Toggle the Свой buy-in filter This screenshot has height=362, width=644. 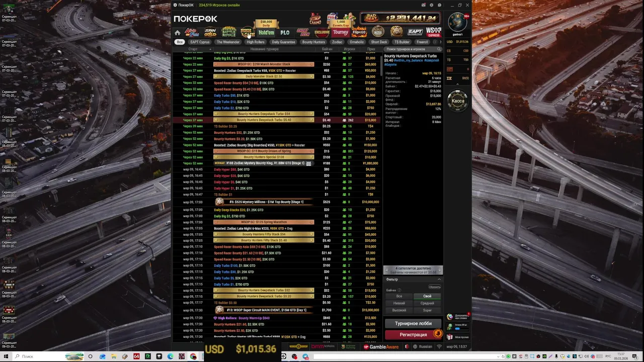427,296
